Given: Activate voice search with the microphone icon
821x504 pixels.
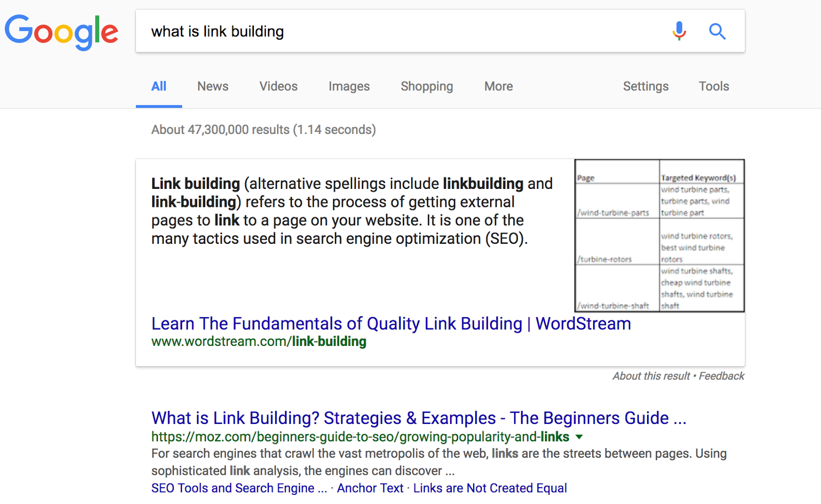Looking at the screenshot, I should [x=678, y=31].
